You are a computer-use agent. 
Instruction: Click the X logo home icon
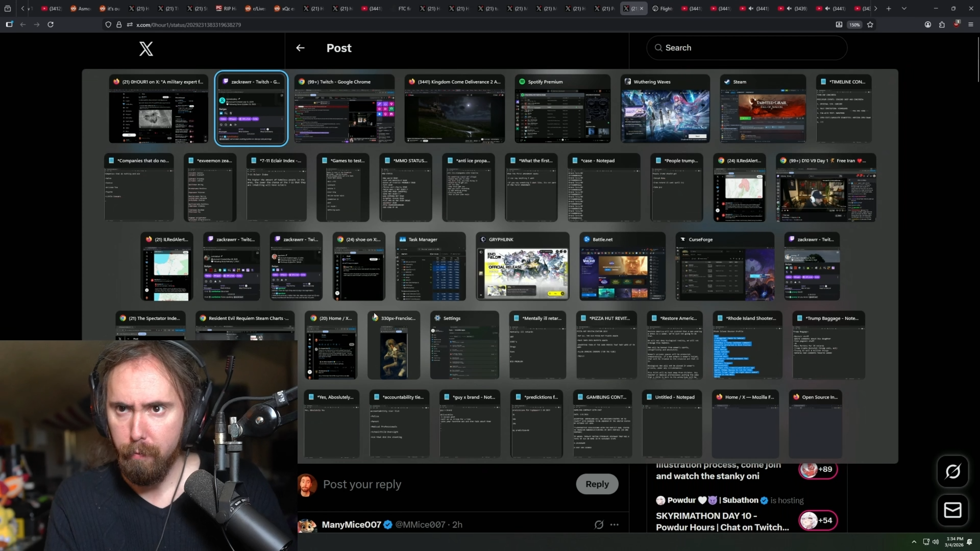coord(146,48)
